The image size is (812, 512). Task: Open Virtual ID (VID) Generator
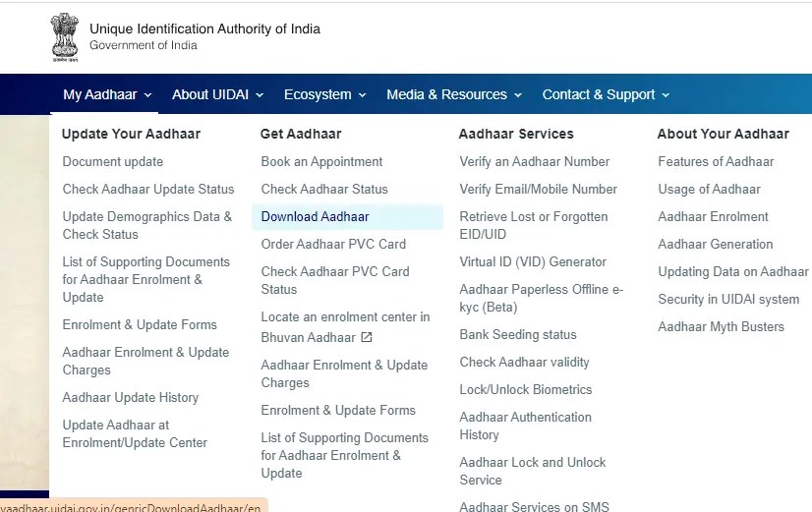click(533, 261)
